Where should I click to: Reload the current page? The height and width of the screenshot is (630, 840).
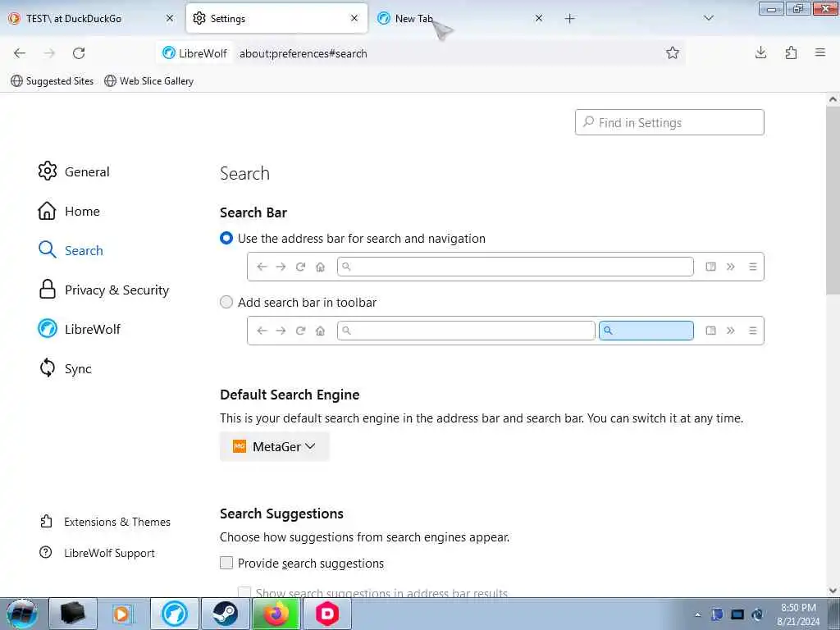79,53
